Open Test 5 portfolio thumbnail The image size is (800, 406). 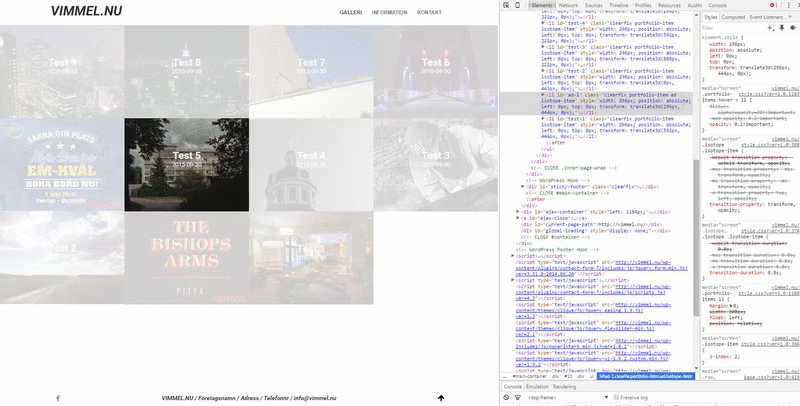tap(187, 165)
